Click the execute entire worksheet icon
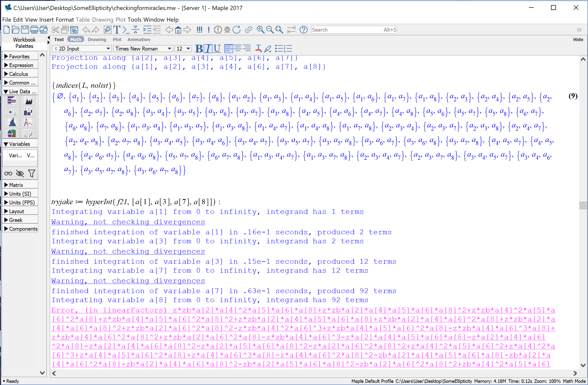Image resolution: width=588 pixels, height=385 pixels. pos(199,30)
